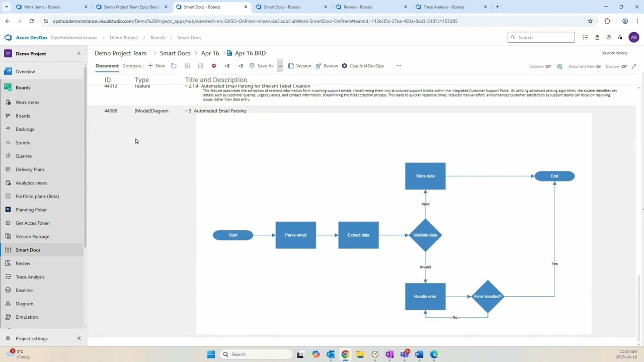Image resolution: width=644 pixels, height=362 pixels.
Task: Open the more options ellipsis menu
Action: (x=399, y=66)
